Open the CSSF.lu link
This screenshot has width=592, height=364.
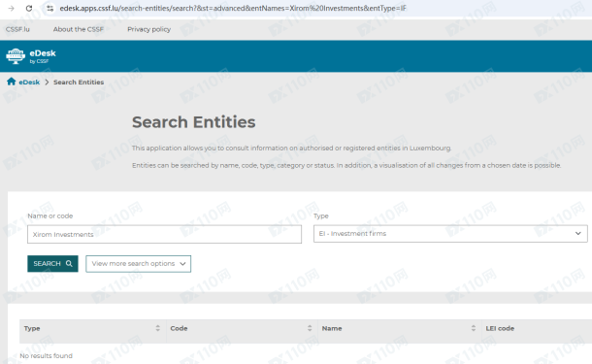point(17,29)
